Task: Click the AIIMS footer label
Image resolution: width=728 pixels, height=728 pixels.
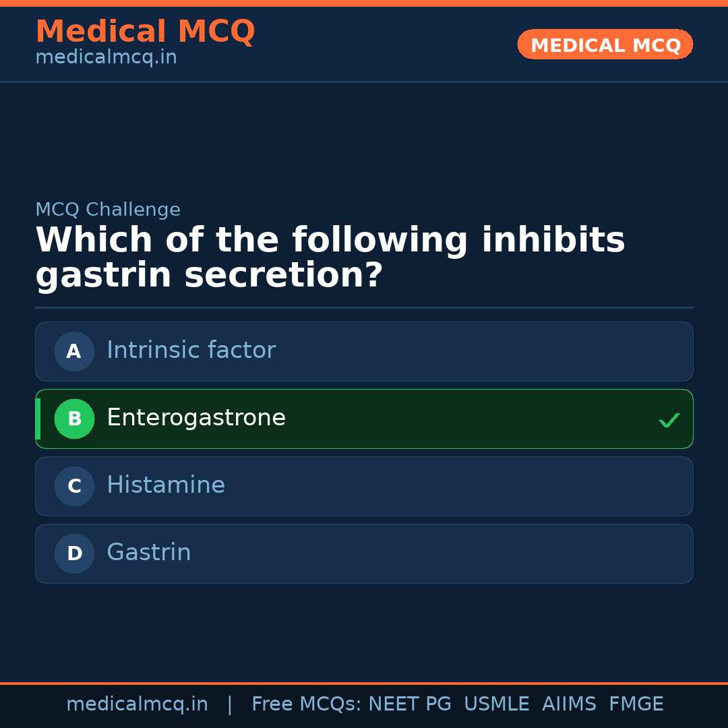Action: [x=570, y=704]
